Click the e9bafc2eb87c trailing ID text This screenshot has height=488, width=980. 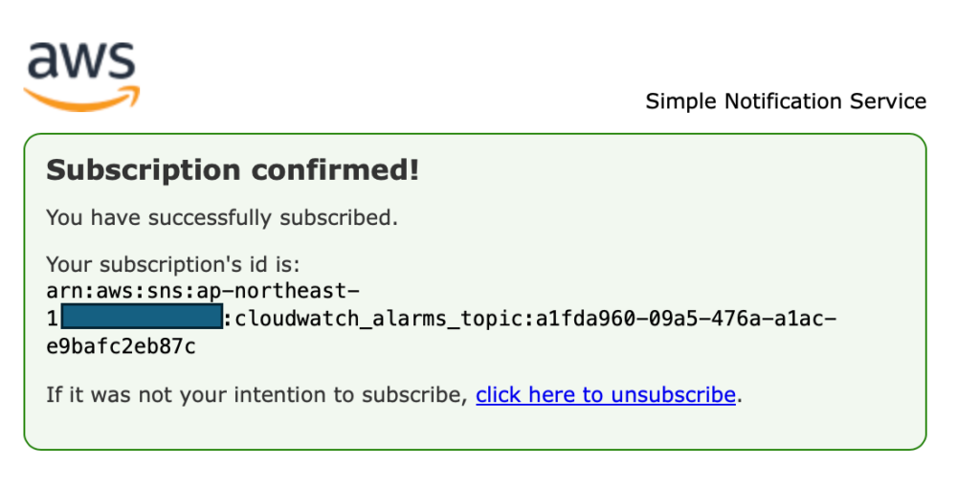point(122,346)
